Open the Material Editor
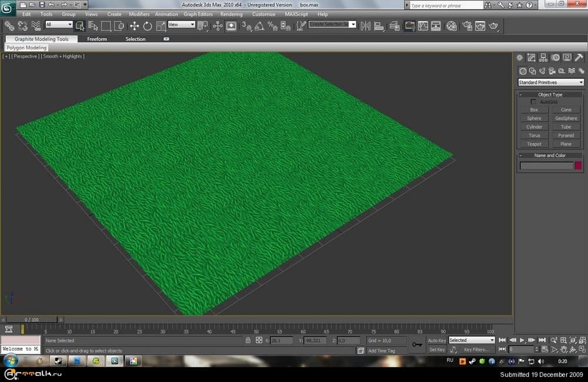Image resolution: width=588 pixels, height=382 pixels. pyautogui.click(x=451, y=26)
